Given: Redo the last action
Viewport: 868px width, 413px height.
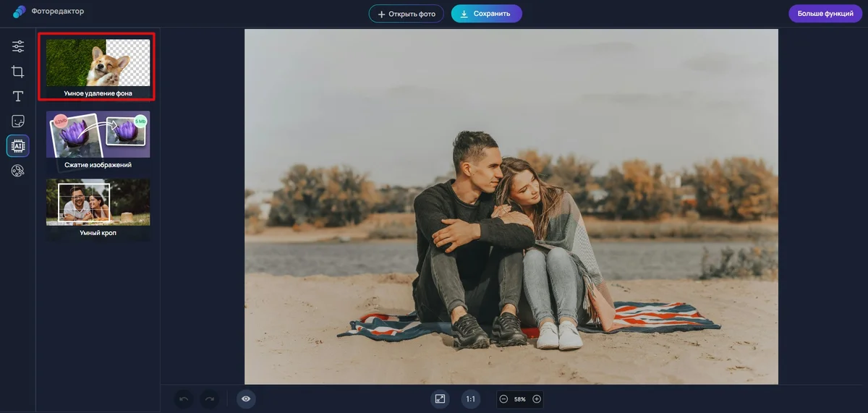Looking at the screenshot, I should 210,399.
